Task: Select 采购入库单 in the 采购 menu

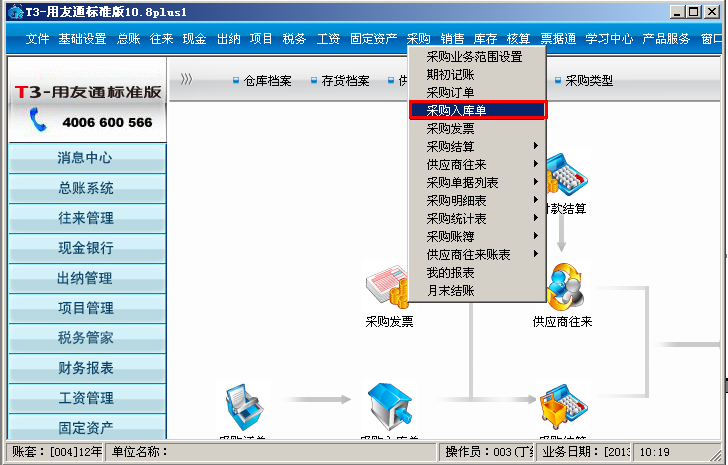Action: coord(478,110)
